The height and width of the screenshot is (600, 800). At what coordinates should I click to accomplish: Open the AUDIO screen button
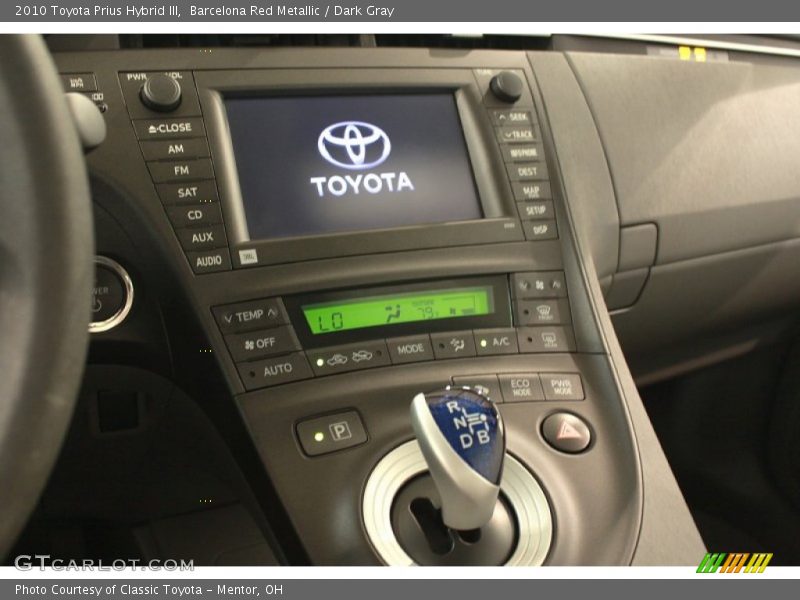coord(209,261)
